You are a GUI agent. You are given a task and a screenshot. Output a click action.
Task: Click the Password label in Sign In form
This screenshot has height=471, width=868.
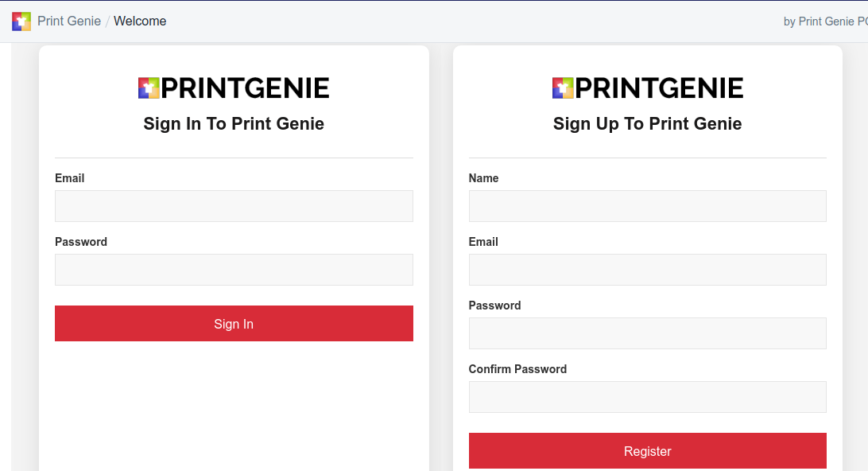[81, 242]
